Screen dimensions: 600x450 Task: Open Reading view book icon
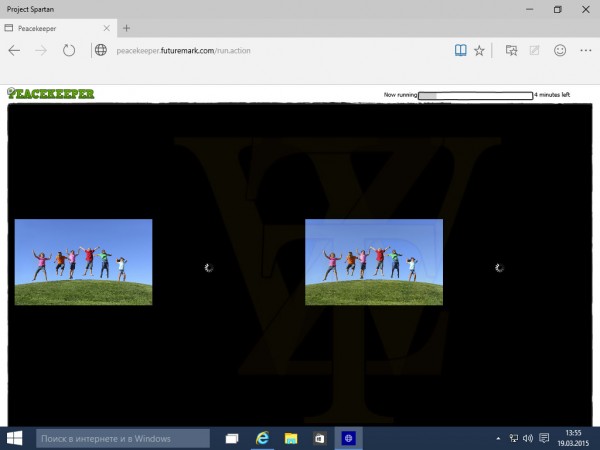coord(459,50)
